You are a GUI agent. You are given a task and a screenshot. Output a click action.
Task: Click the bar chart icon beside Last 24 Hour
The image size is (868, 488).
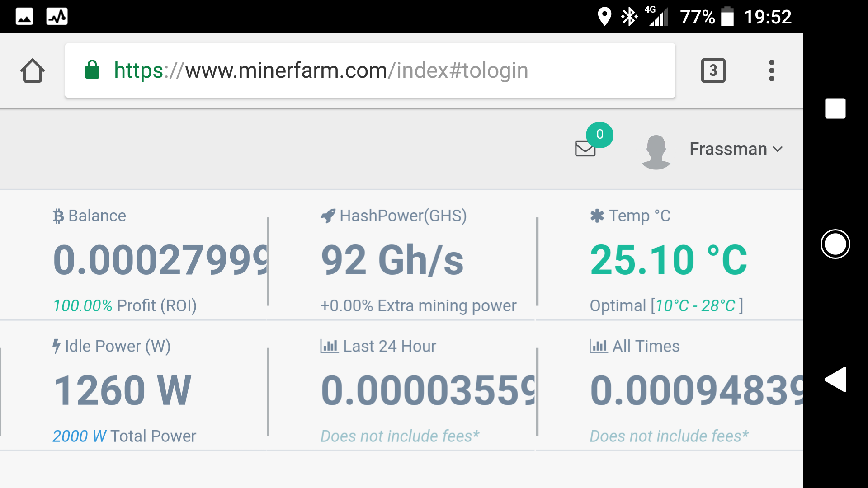coord(329,346)
